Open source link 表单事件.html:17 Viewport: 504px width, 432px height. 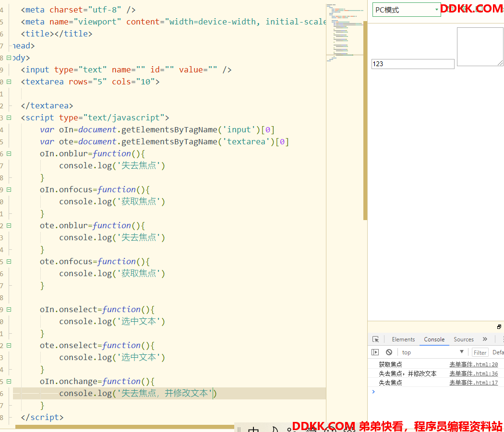tap(473, 383)
